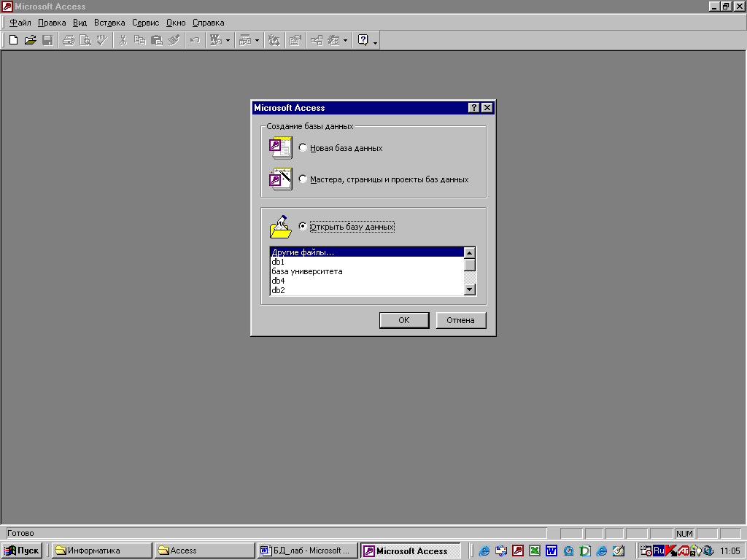The image size is (747, 560).
Task: Select 'база университета' in the file list
Action: 367,271
